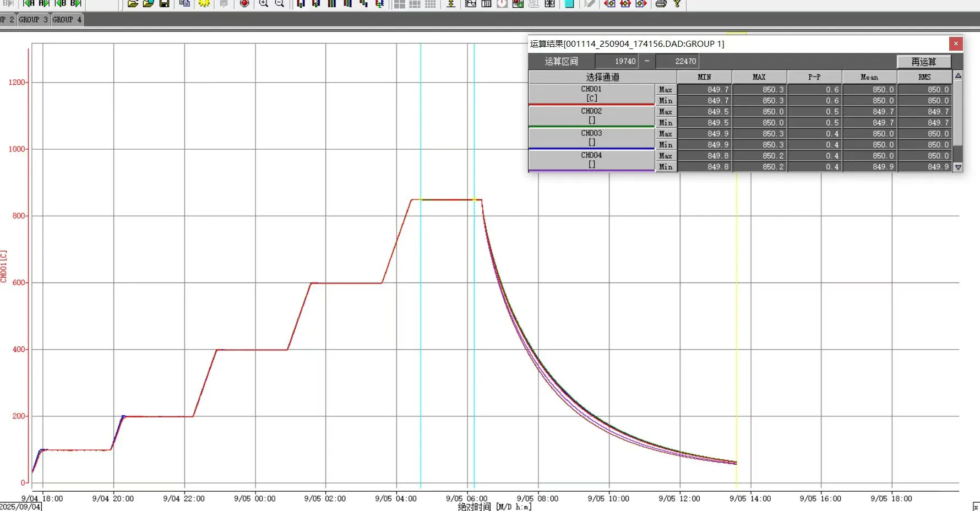Click the 运算区间 label
This screenshot has width=980, height=511.
(x=561, y=61)
